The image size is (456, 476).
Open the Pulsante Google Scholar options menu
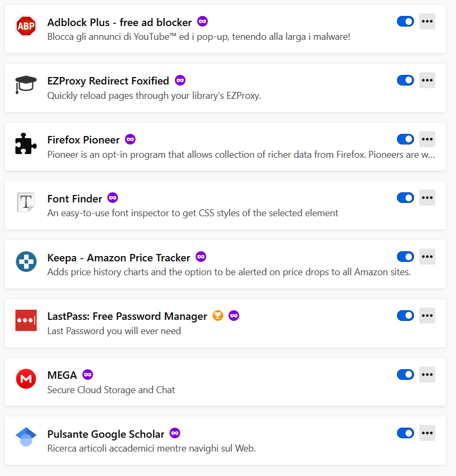[427, 433]
